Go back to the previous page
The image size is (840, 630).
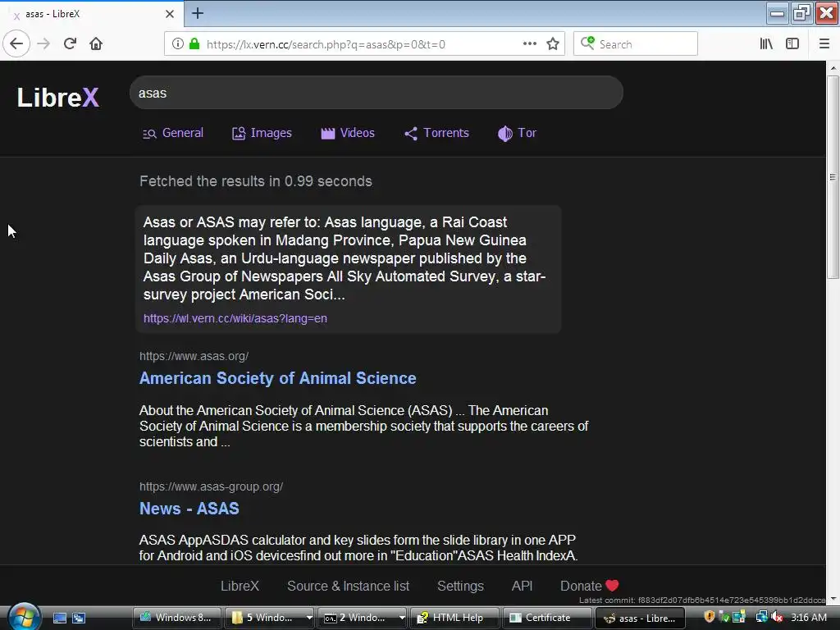click(16, 43)
